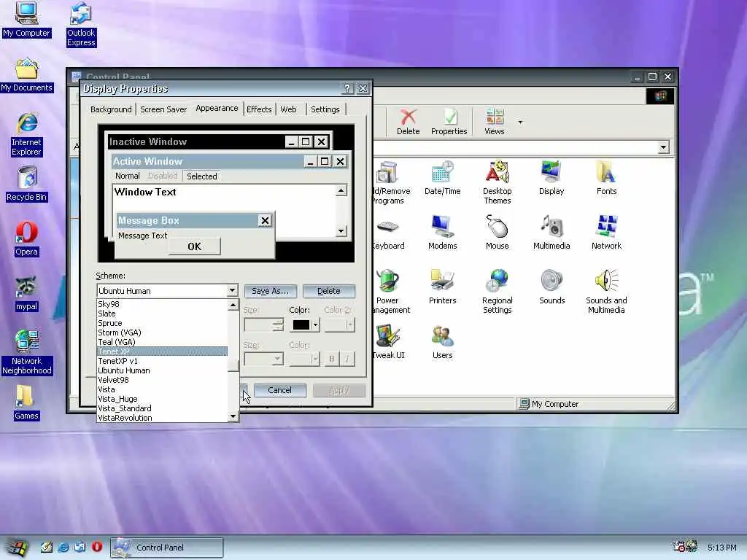
Task: Open Games folder on desktop
Action: coord(26,402)
